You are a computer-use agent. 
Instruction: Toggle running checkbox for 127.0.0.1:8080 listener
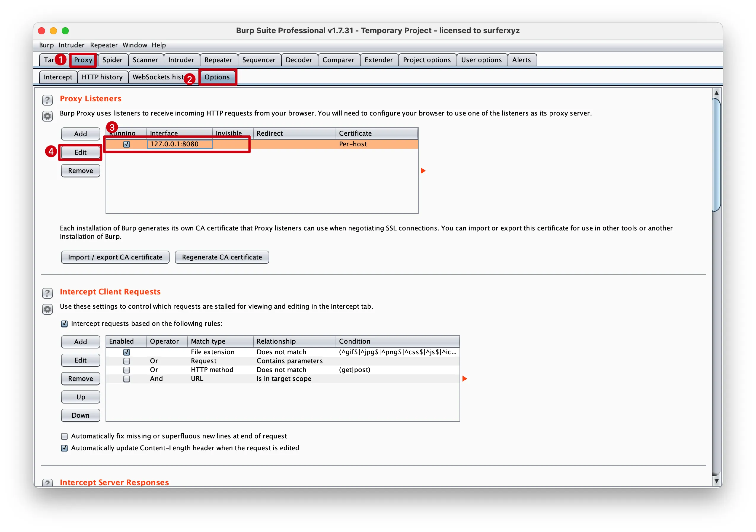click(126, 144)
